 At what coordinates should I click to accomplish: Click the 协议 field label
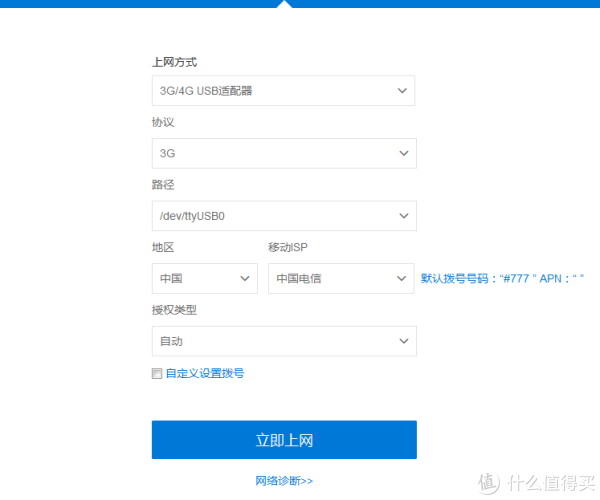163,122
